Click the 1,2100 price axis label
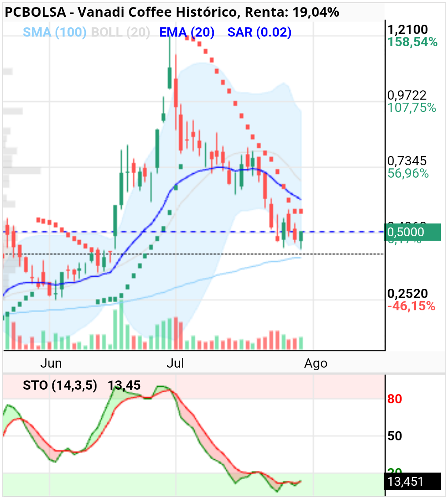This screenshot has height=499, width=448. point(407,30)
